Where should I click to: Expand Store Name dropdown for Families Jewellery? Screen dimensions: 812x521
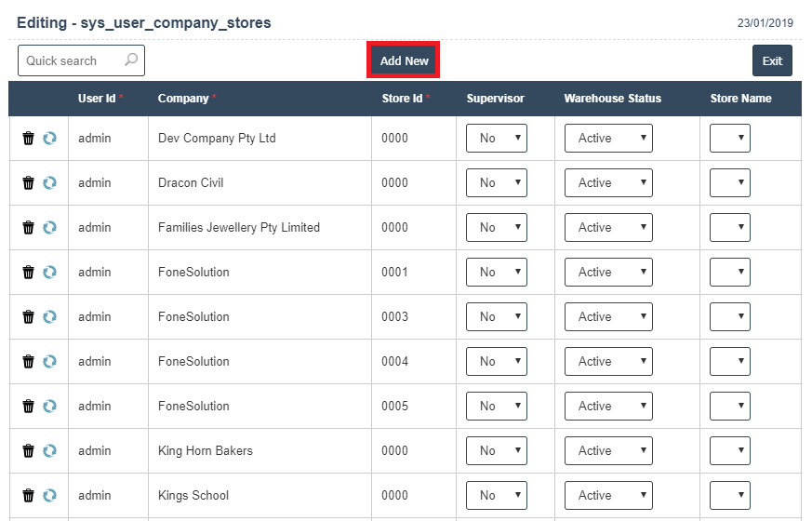coord(730,228)
